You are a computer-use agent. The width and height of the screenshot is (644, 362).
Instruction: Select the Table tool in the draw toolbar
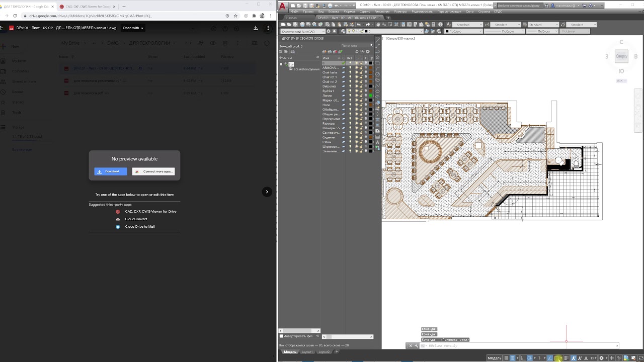378,136
